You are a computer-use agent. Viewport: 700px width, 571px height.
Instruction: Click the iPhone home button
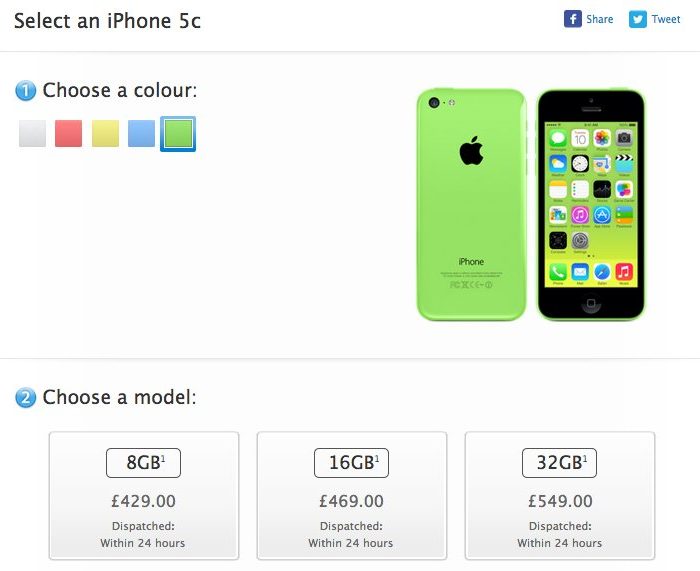point(591,304)
